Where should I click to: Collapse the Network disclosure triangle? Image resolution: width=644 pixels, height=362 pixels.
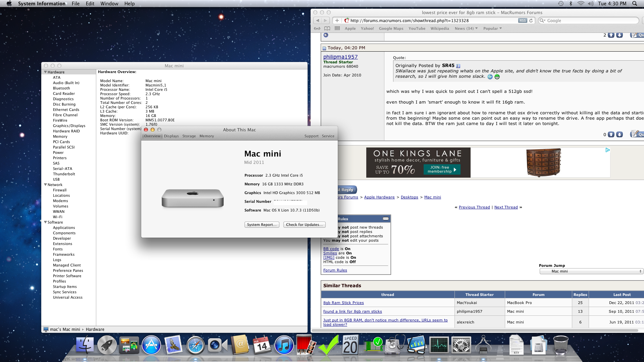(46, 185)
